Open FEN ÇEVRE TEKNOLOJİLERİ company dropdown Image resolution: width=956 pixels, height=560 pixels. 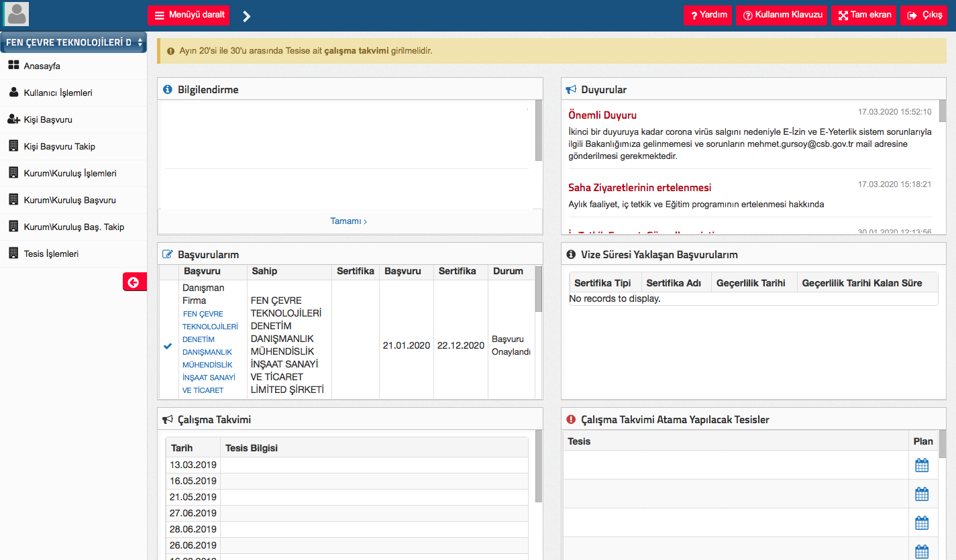73,42
